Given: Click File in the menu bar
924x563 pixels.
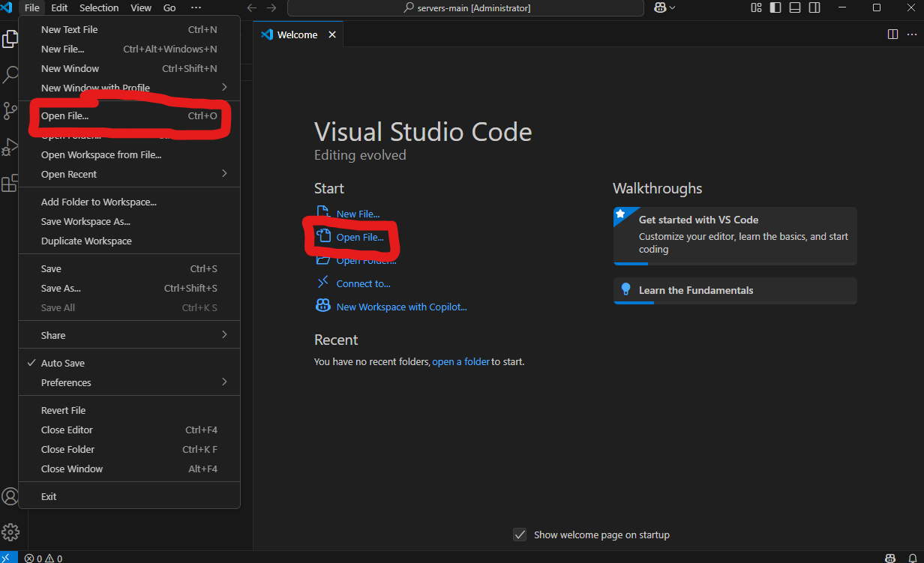Looking at the screenshot, I should click(x=32, y=7).
